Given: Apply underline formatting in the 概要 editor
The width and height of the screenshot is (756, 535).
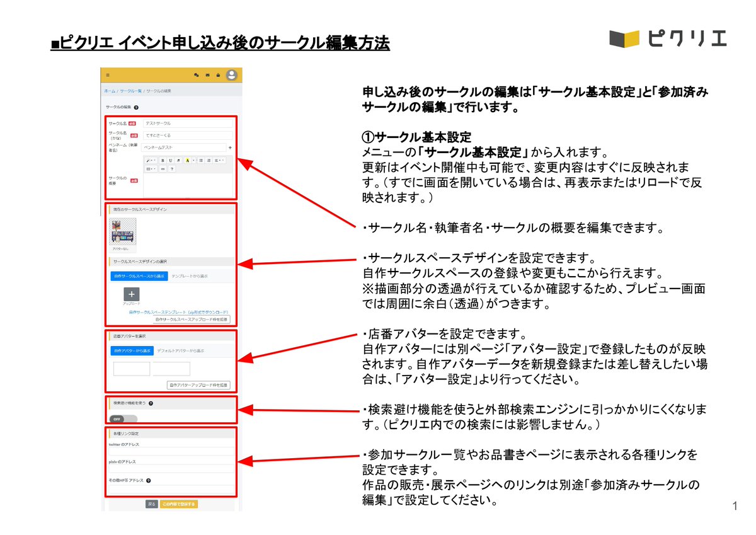Looking at the screenshot, I should tap(171, 161).
